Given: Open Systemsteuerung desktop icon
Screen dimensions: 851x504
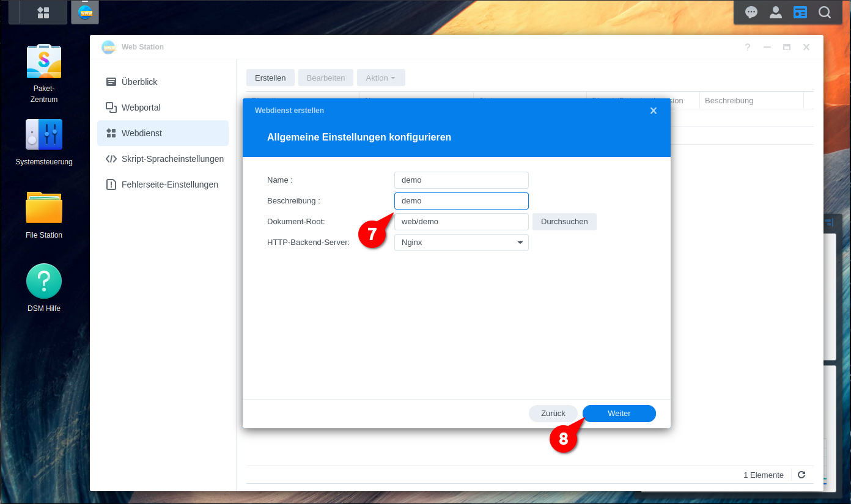Looking at the screenshot, I should click(44, 135).
